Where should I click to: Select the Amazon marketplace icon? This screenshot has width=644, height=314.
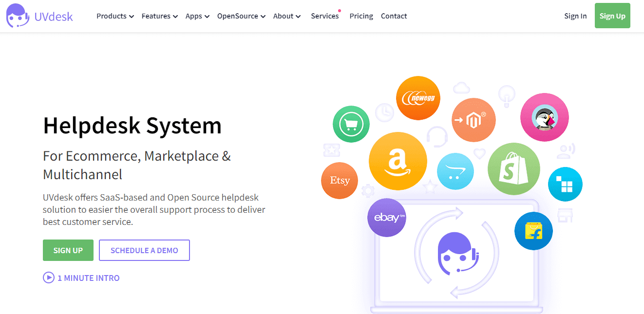pos(398,161)
